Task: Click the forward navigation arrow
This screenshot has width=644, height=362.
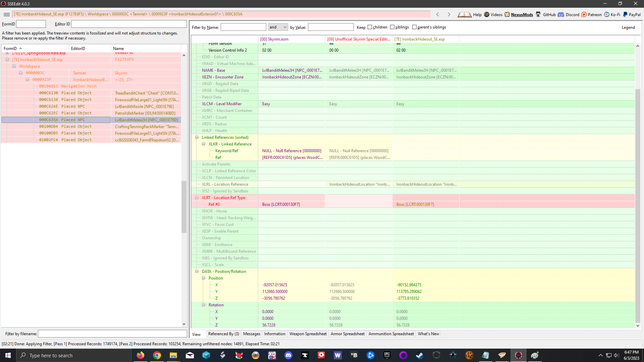Action: click(x=449, y=14)
